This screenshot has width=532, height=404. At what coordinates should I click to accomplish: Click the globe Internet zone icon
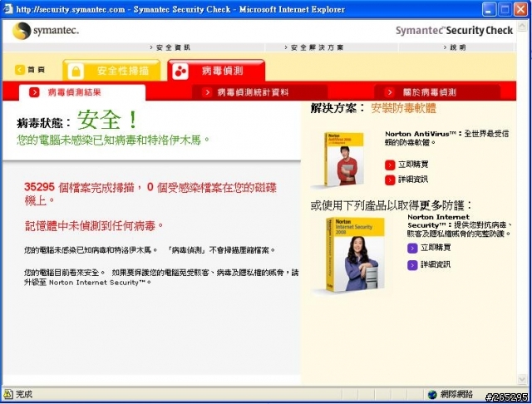432,394
